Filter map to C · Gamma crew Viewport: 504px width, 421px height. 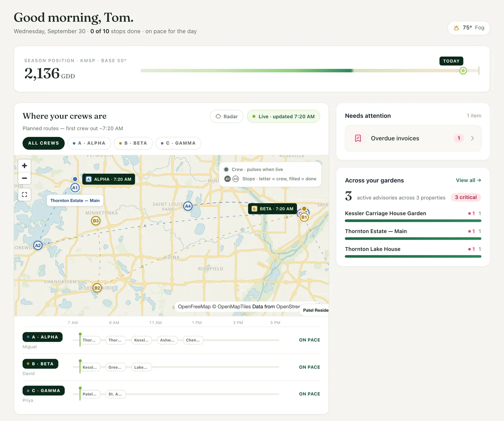click(x=178, y=143)
